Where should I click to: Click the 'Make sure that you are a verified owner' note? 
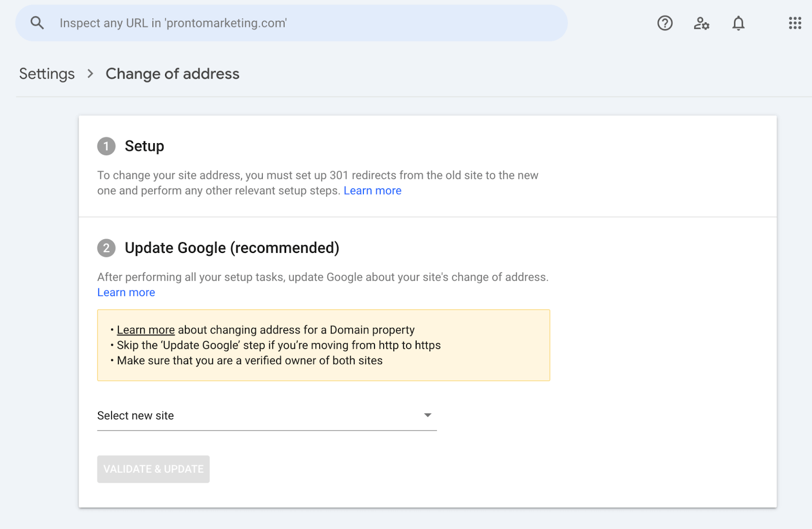[x=250, y=360]
